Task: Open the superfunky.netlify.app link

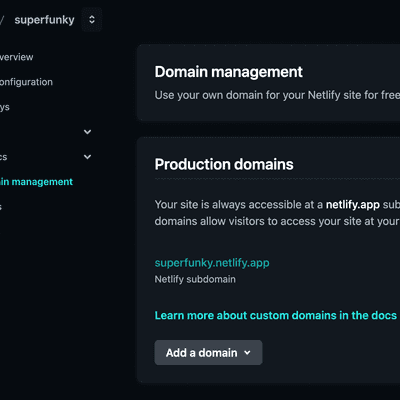Action: pyautogui.click(x=212, y=263)
